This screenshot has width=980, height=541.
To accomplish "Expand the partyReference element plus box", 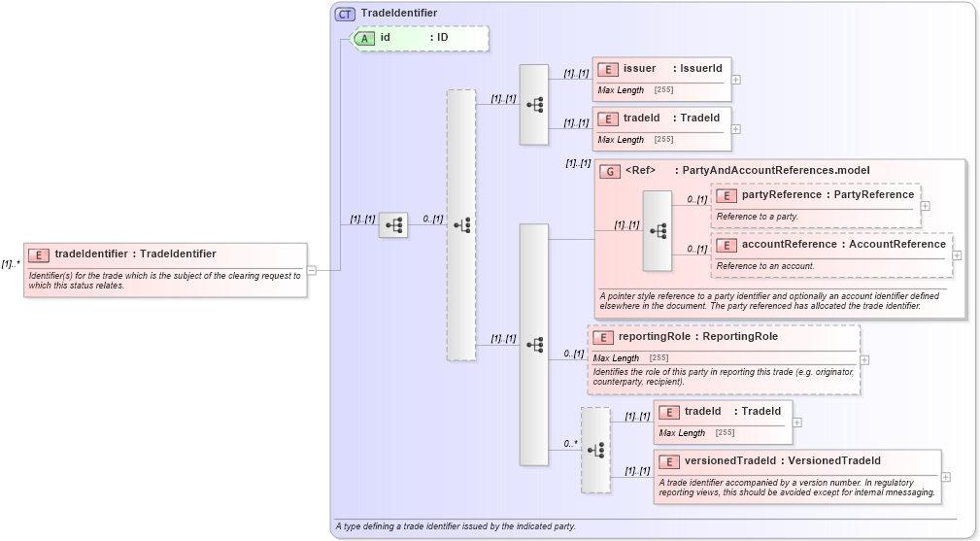I will pyautogui.click(x=925, y=206).
